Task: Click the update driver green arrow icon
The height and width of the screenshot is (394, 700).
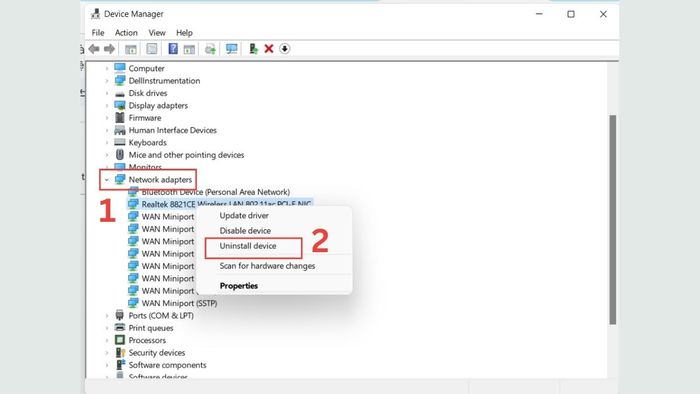Action: (253, 49)
